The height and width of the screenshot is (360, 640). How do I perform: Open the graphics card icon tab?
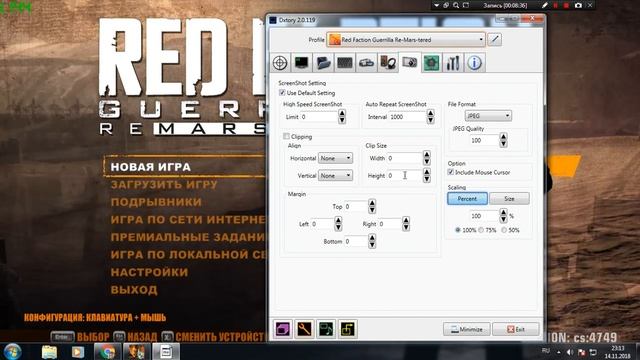(x=367, y=62)
